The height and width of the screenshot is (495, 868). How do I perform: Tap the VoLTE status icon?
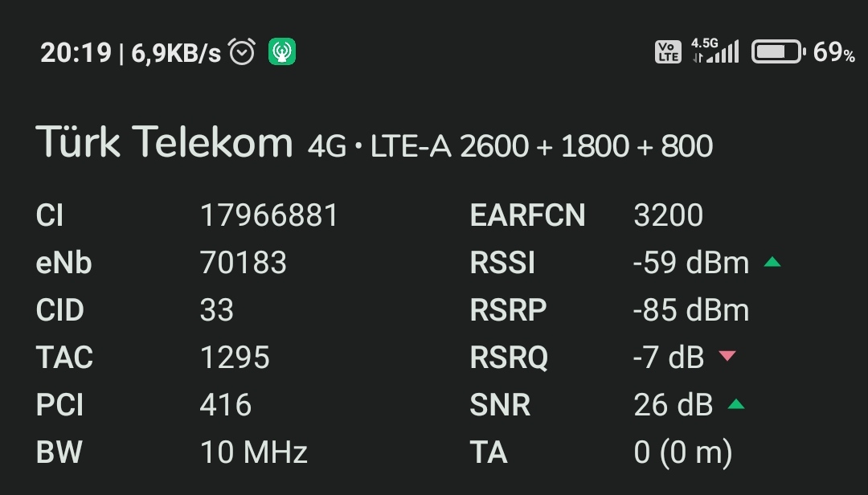(x=668, y=52)
